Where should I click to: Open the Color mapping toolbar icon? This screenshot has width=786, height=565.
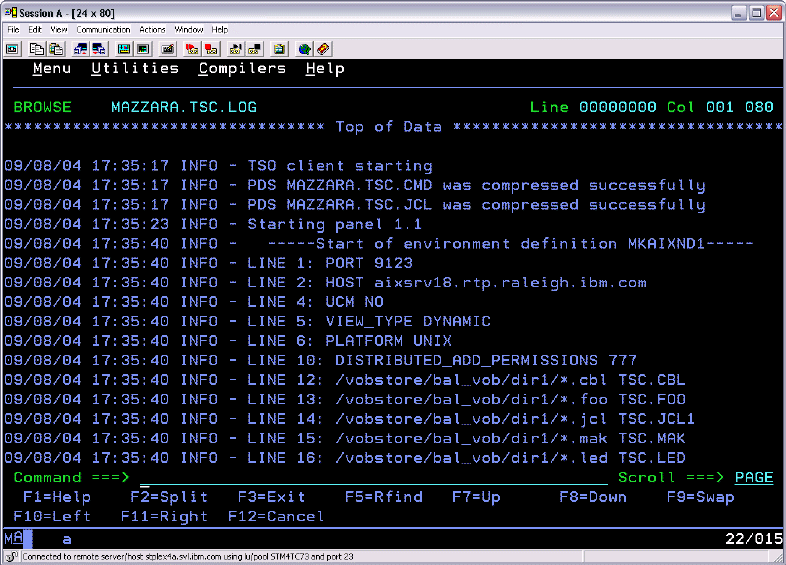[x=143, y=49]
